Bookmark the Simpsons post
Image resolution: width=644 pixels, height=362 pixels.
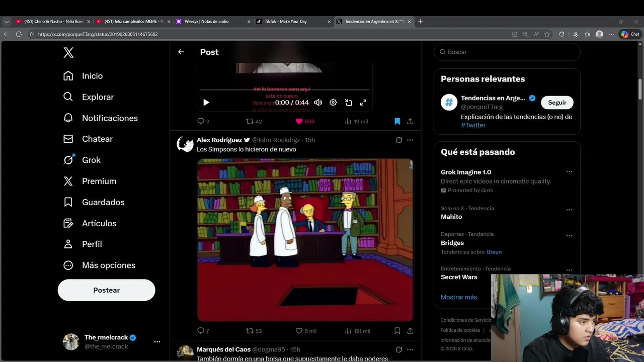397,331
